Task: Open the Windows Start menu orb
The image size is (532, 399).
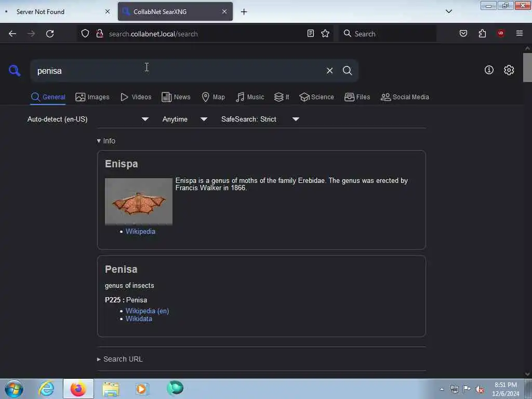Action: [14, 389]
